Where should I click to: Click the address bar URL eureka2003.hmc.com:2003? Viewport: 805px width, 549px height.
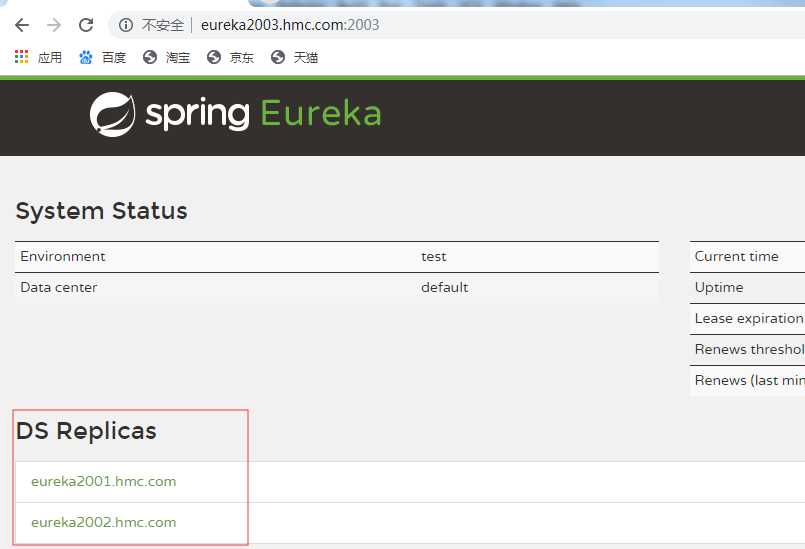290,25
